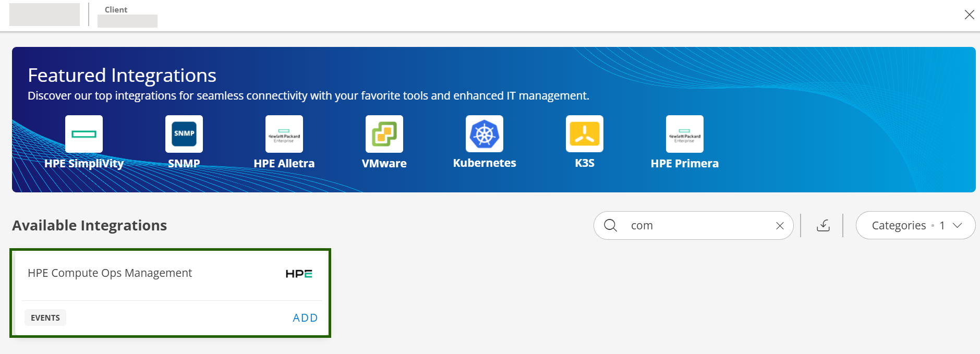
Task: Clear the 'com' search text
Action: [x=780, y=226]
